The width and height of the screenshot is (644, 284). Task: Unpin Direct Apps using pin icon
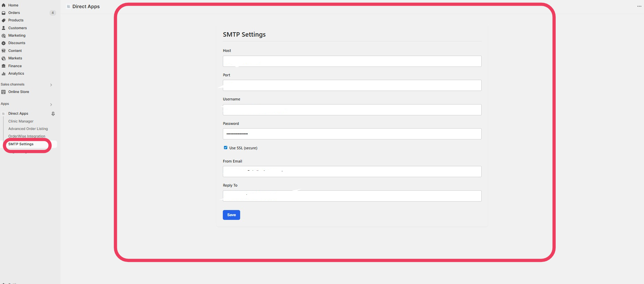coord(53,114)
